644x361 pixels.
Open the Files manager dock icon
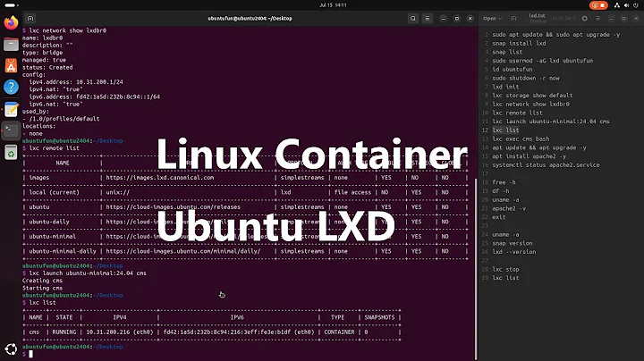tap(11, 44)
